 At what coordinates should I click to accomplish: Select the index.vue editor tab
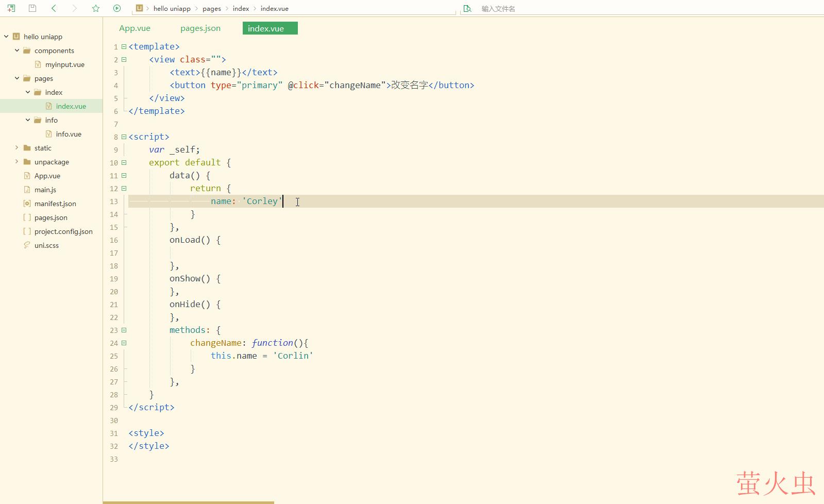(x=270, y=28)
